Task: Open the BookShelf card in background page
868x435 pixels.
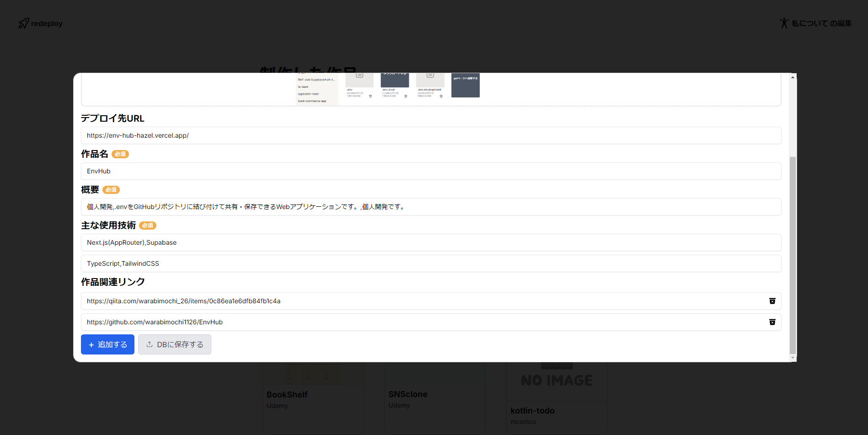Action: tap(313, 398)
